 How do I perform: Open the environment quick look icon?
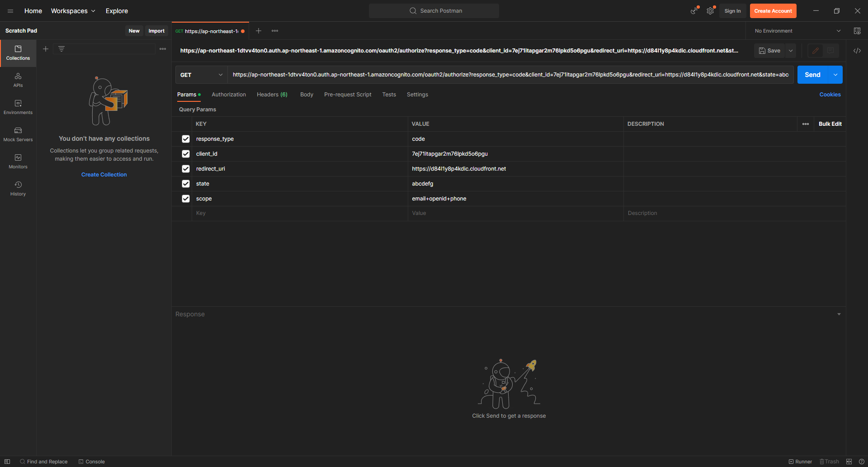point(857,31)
